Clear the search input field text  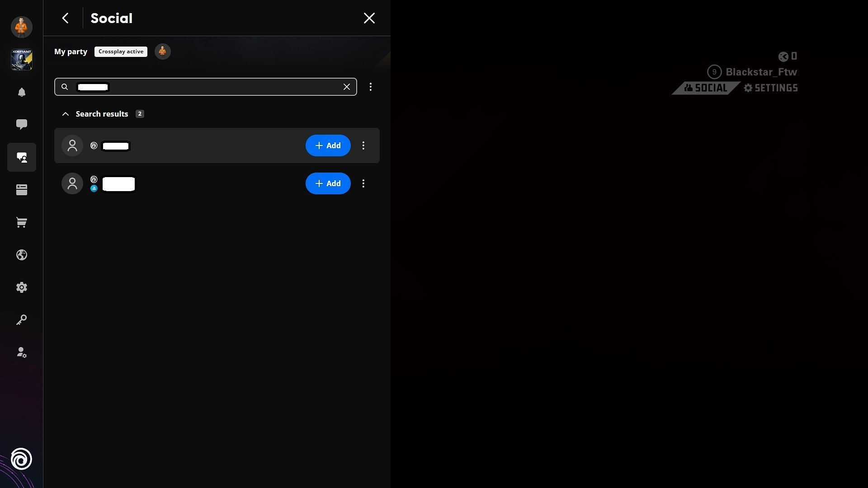346,86
